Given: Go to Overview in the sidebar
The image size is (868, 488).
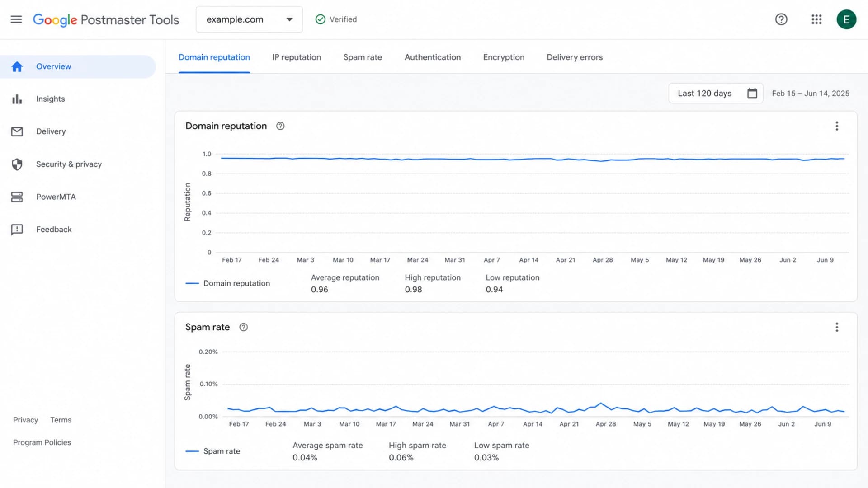Looking at the screenshot, I should click(x=78, y=67).
